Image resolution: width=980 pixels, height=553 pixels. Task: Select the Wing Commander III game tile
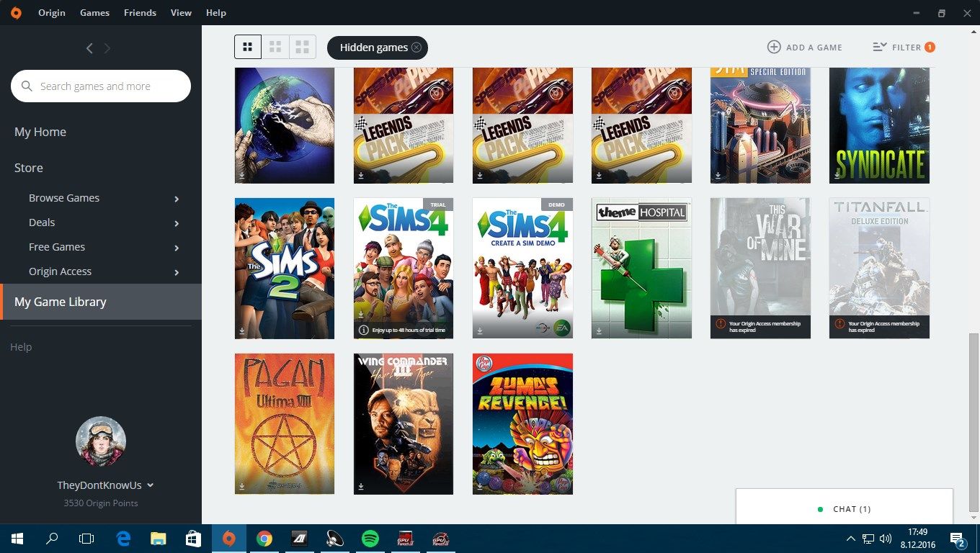point(404,424)
